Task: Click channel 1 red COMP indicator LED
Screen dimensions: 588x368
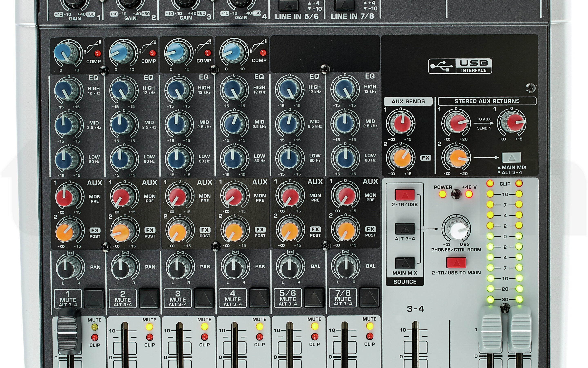Action: click(x=98, y=54)
